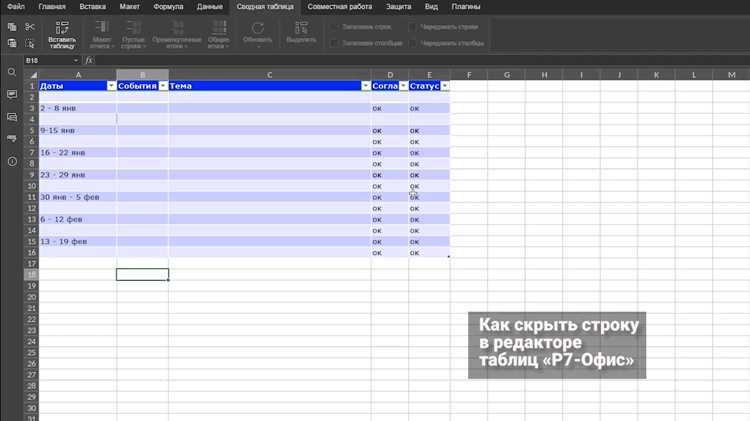Open the События column filter dropdown
The width and height of the screenshot is (750, 421).
163,86
